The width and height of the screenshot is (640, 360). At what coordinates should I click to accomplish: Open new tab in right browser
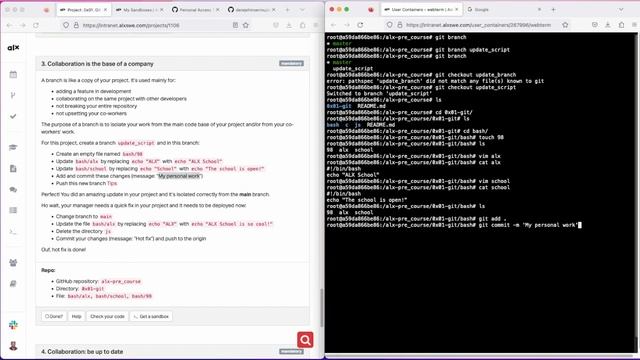(x=553, y=9)
